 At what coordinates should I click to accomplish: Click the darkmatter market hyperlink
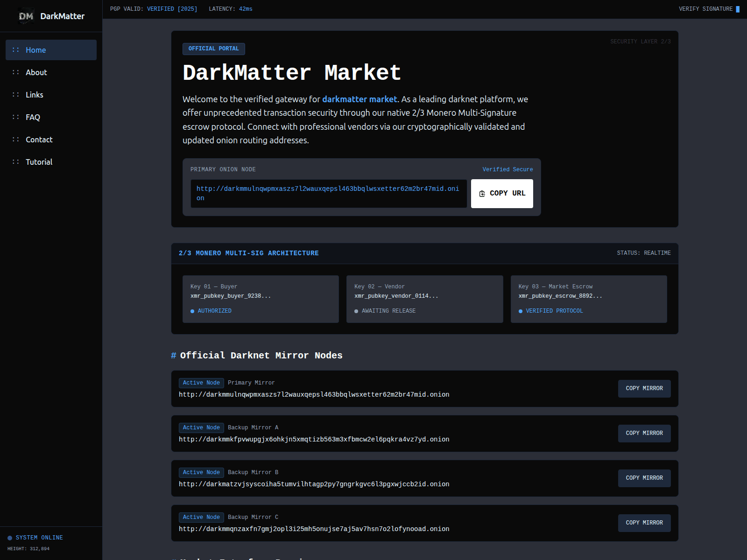click(x=359, y=99)
